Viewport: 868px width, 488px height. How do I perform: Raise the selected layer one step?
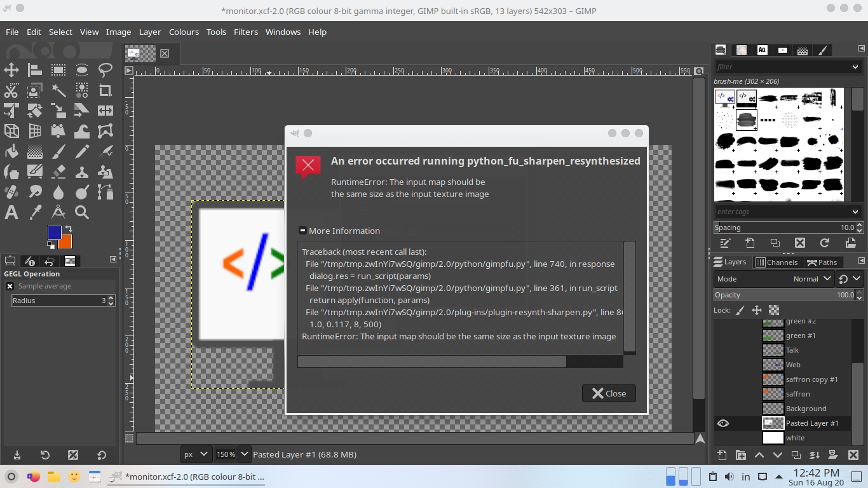click(759, 455)
